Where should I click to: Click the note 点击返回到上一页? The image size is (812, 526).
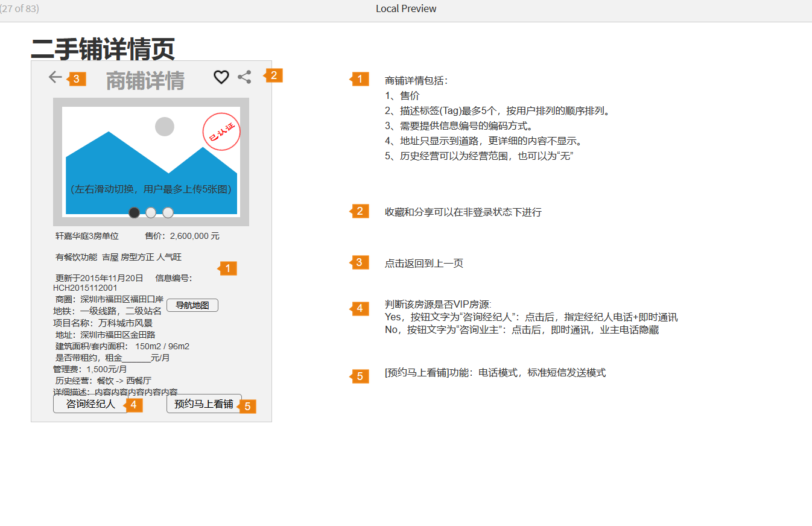tap(424, 264)
